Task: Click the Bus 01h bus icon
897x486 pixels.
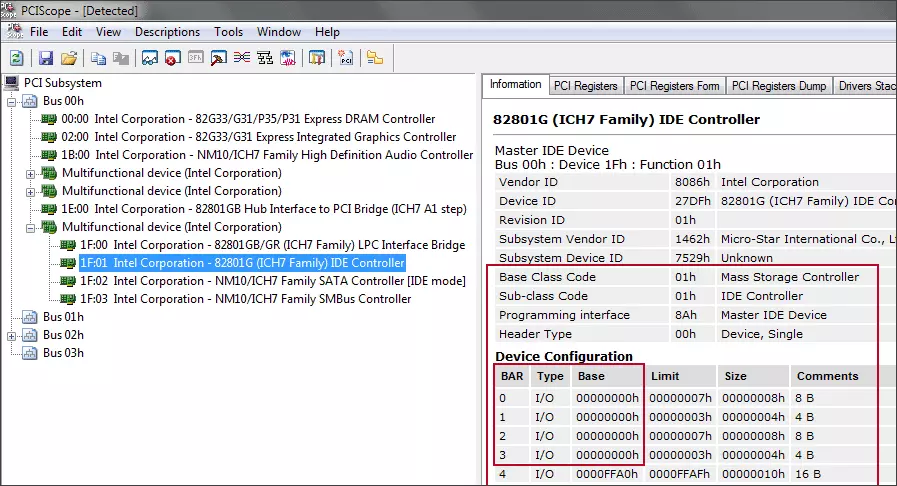Action: pos(30,317)
